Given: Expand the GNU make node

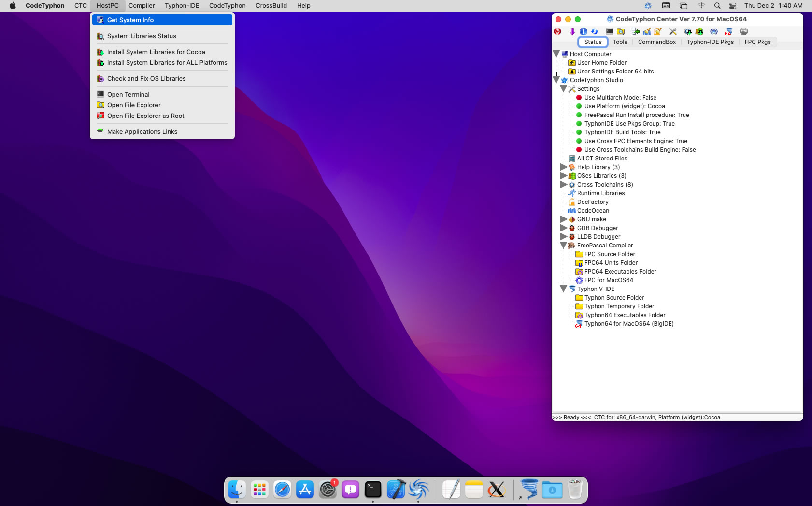Looking at the screenshot, I should pyautogui.click(x=564, y=219).
